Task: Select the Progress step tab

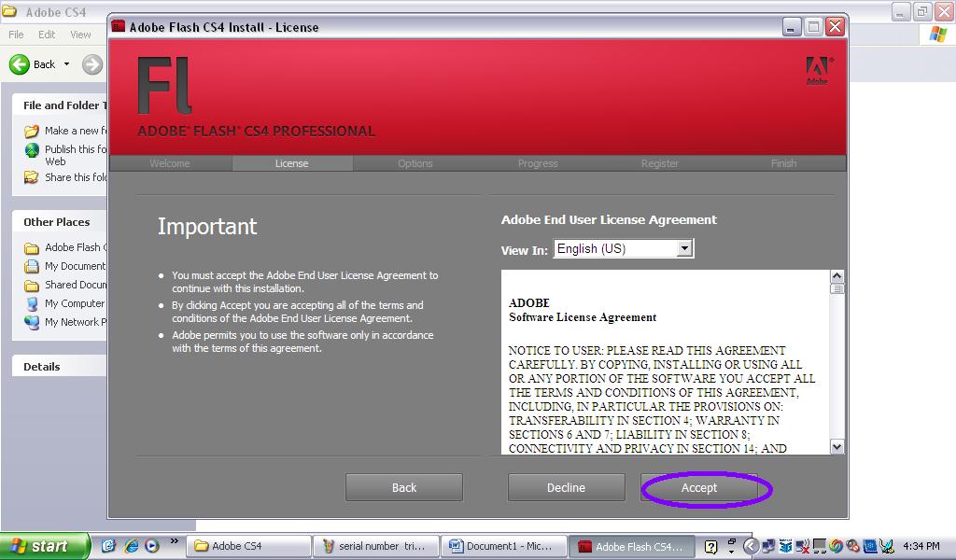Action: [538, 163]
